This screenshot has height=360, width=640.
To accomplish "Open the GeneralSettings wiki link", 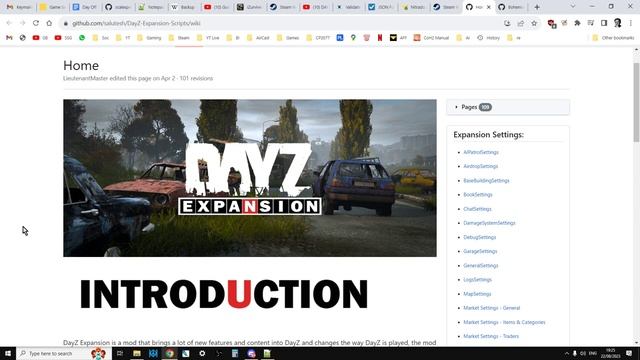I will (x=480, y=265).
